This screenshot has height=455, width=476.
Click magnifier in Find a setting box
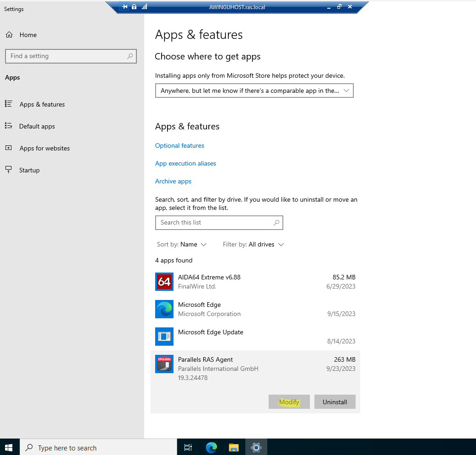(x=130, y=56)
